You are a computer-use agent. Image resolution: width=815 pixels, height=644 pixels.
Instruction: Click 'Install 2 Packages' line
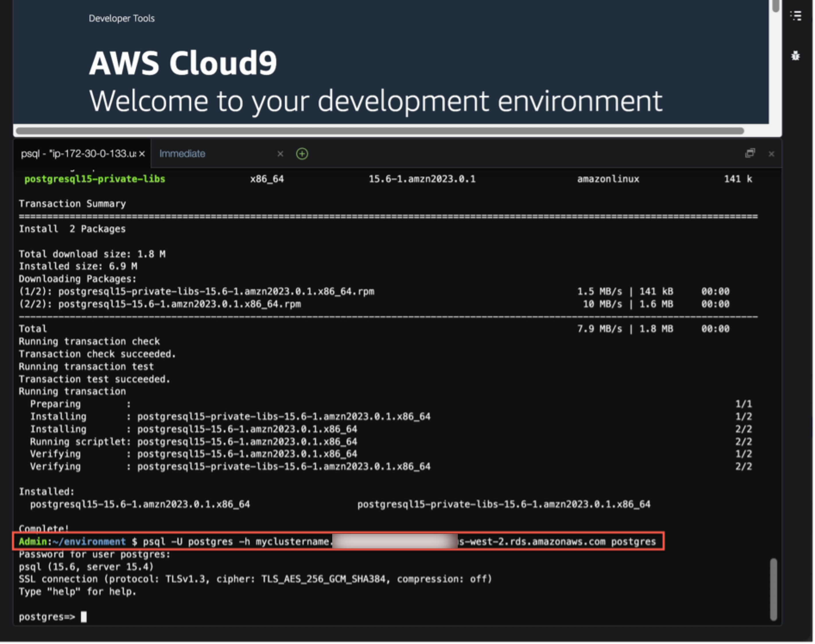coord(72,229)
